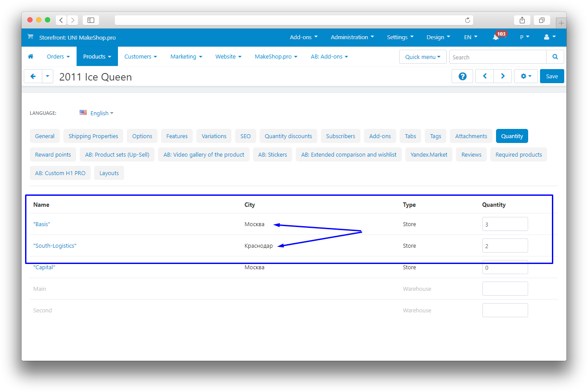Click the home icon in the navigation bar
This screenshot has width=588, height=392.
point(30,57)
